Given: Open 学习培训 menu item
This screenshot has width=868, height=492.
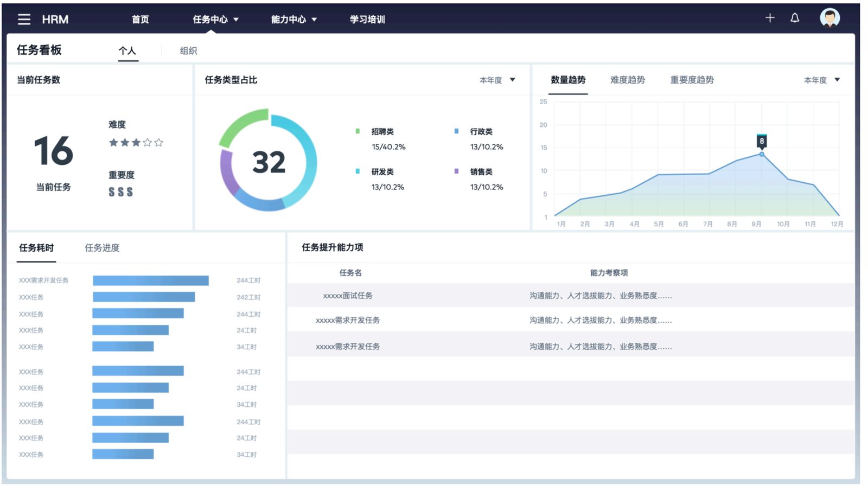Looking at the screenshot, I should pyautogui.click(x=367, y=20).
